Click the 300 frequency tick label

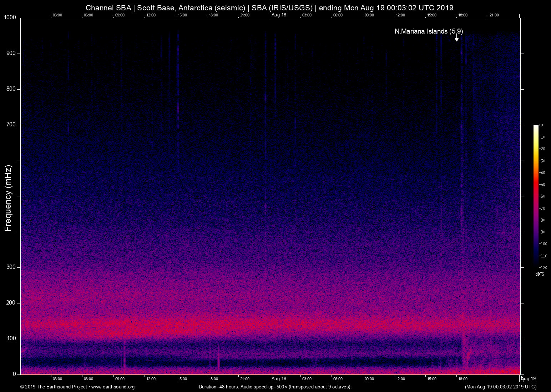tap(11, 267)
